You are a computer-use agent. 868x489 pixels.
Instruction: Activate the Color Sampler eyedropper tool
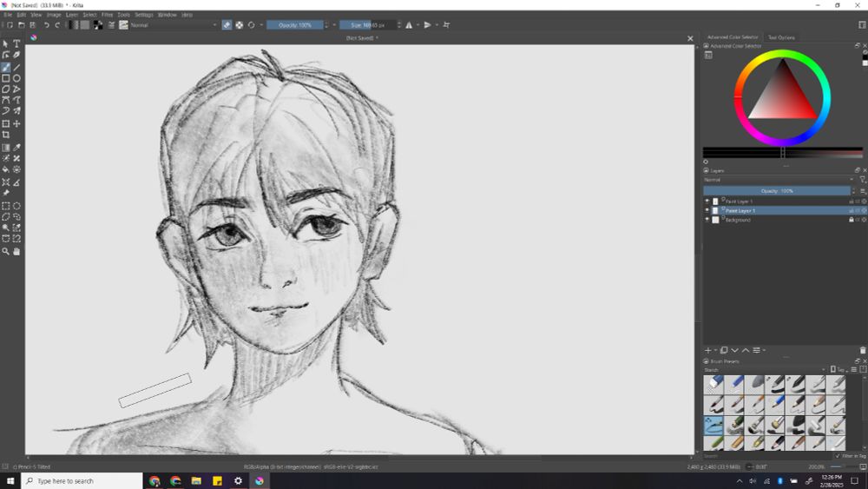(16, 148)
